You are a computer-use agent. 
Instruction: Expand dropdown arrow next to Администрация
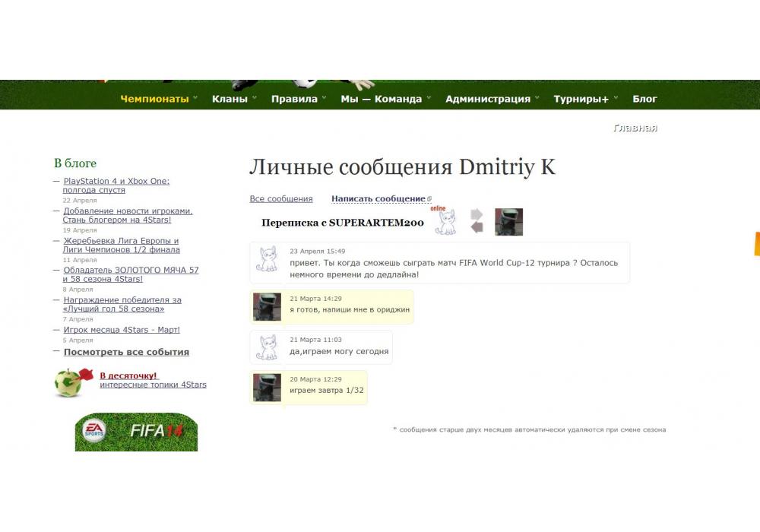click(537, 98)
